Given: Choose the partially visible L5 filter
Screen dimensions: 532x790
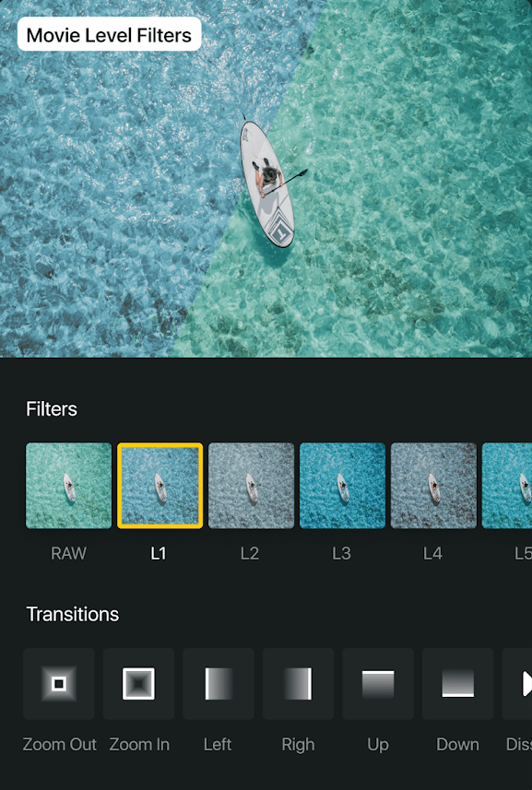Looking at the screenshot, I should (x=507, y=486).
